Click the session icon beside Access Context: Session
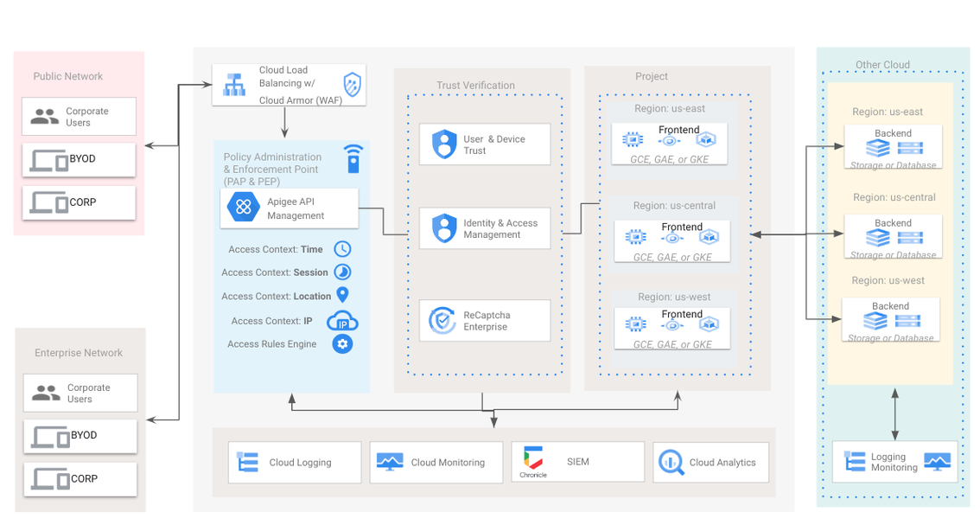Screen dimensions: 980x525 [342, 272]
